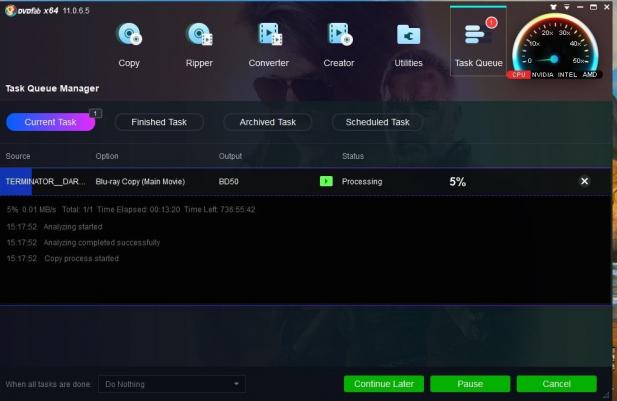This screenshot has height=401, width=617.
Task: Open the title bar dropdown menu arrow
Action: click(567, 7)
